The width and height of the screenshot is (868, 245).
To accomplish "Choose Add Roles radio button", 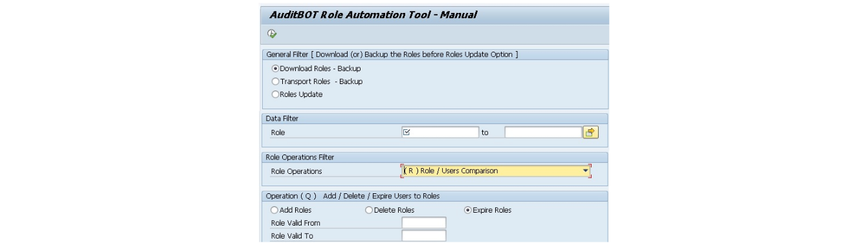I will 274,210.
